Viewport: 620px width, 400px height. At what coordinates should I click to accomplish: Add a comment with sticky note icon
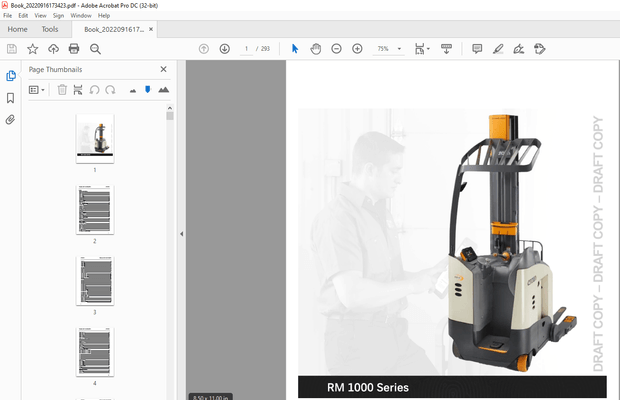(x=477, y=49)
